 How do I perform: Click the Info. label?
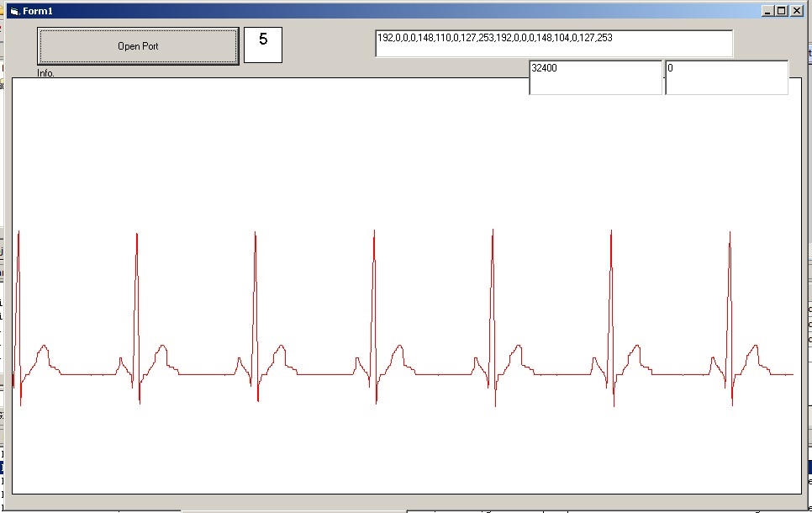coord(45,73)
